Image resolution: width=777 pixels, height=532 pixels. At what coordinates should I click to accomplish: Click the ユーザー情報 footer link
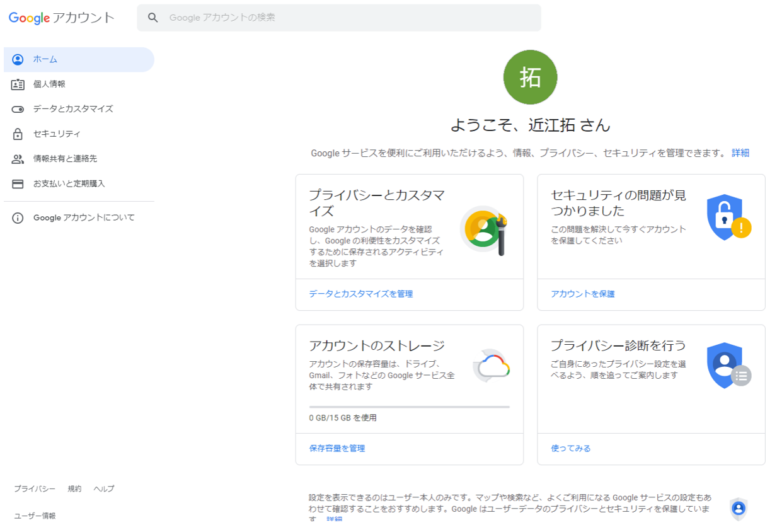tap(35, 516)
